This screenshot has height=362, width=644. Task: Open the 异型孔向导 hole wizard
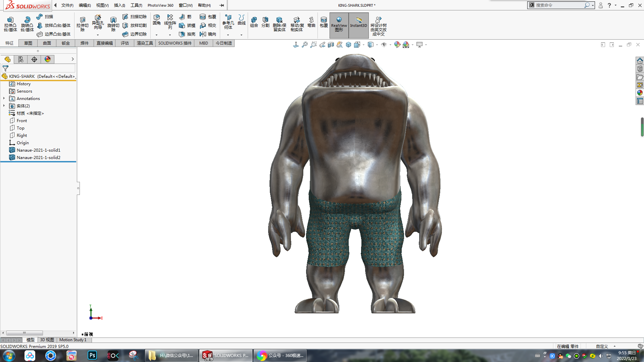point(98,22)
